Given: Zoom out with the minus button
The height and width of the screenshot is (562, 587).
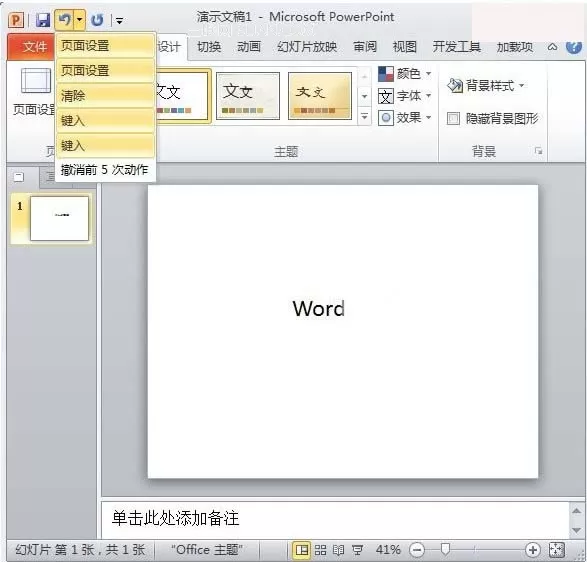Looking at the screenshot, I should coord(417,550).
